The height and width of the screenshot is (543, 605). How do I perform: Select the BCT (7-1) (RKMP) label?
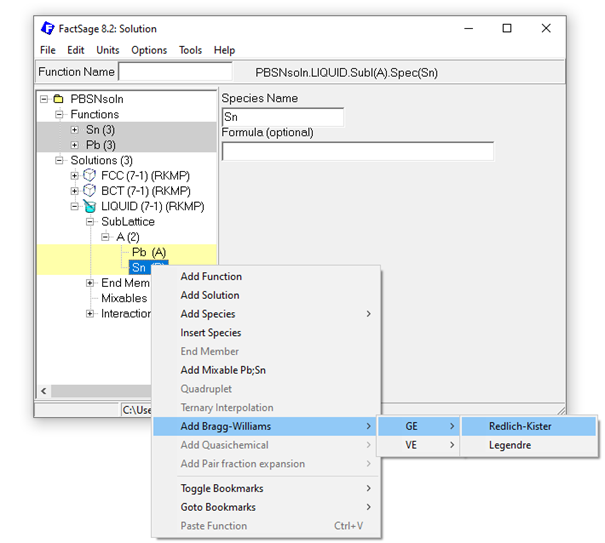click(x=146, y=191)
